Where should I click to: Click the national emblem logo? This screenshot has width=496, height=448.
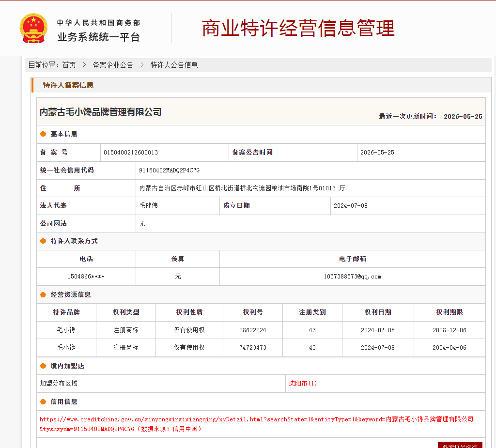(x=33, y=28)
